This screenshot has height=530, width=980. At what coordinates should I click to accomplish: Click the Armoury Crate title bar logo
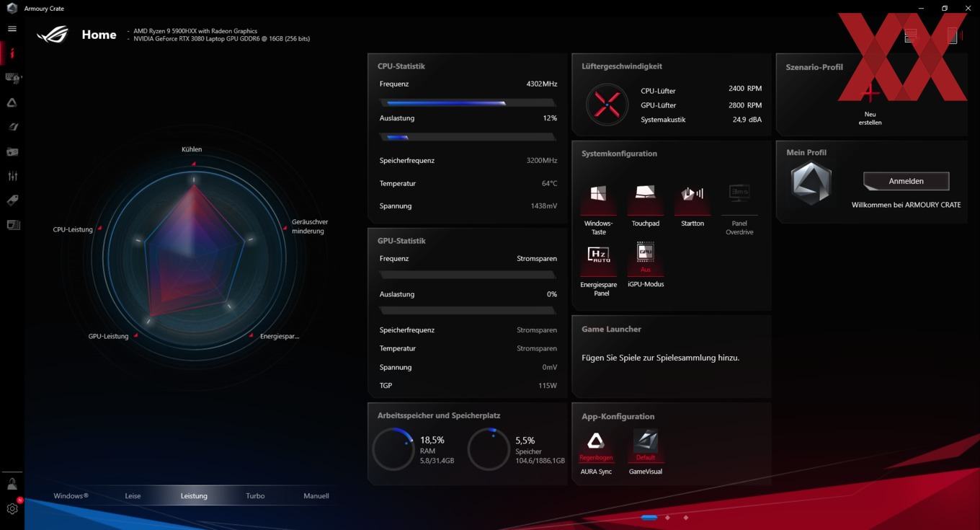pyautogui.click(x=12, y=8)
